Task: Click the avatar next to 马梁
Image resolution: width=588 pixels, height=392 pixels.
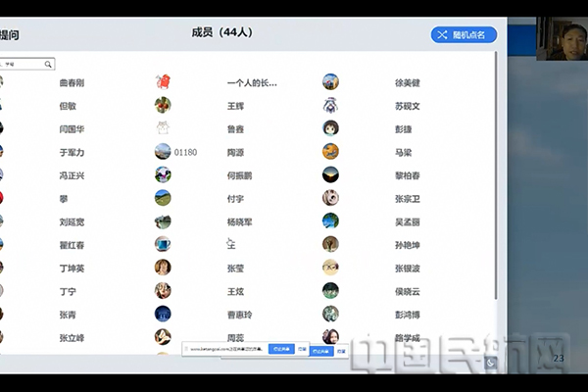Action: [331, 151]
